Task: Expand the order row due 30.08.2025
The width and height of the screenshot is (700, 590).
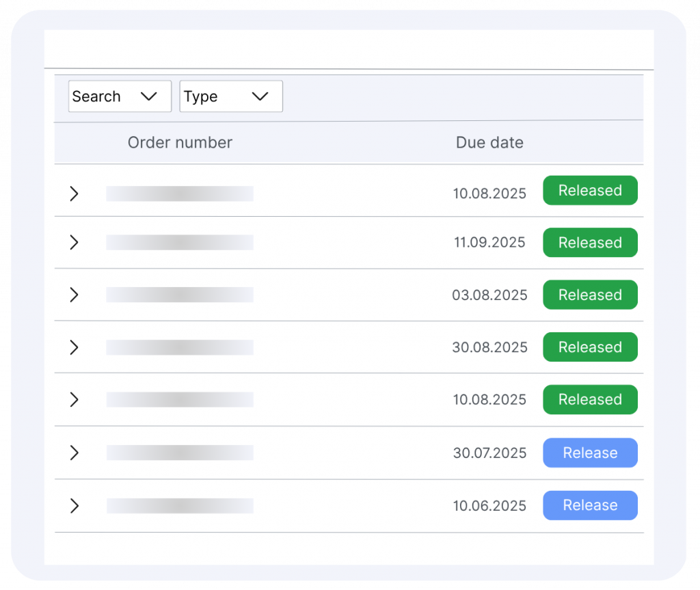Action: coord(75,347)
